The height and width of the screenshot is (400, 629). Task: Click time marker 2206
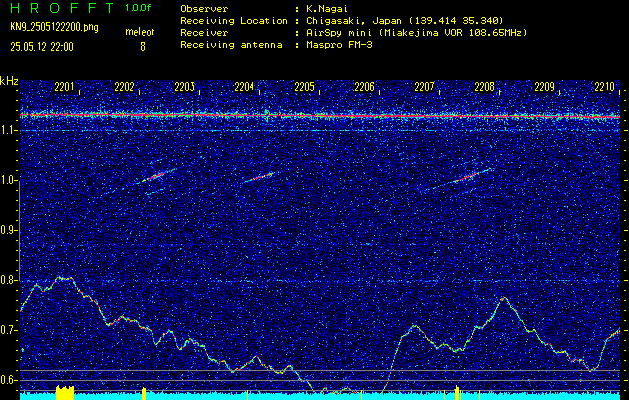coord(364,87)
